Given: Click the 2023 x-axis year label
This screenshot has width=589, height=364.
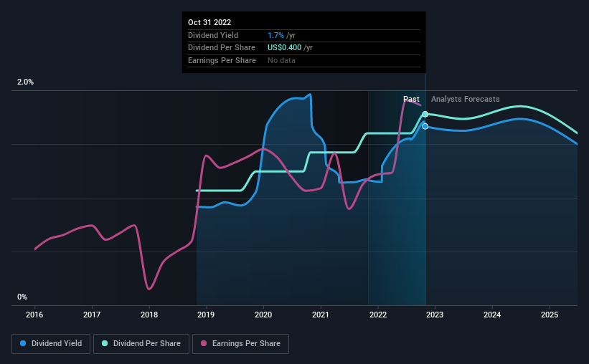Looking at the screenshot, I should [435, 315].
